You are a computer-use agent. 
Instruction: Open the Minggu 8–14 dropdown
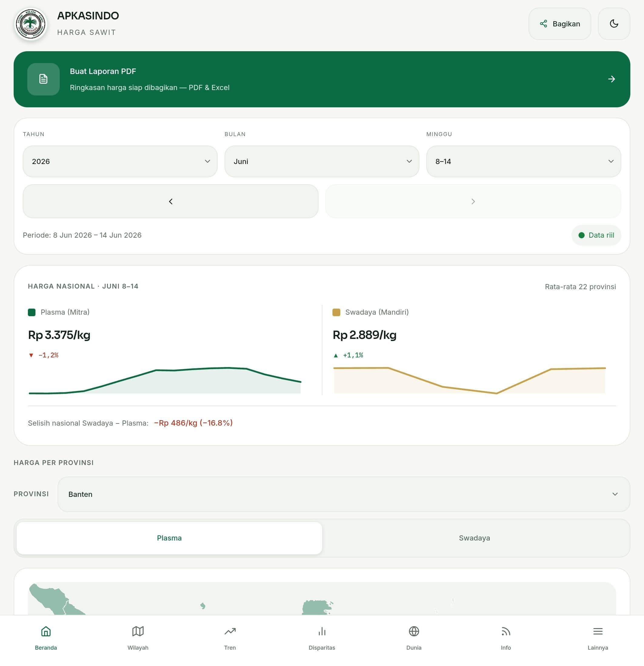pos(523,161)
